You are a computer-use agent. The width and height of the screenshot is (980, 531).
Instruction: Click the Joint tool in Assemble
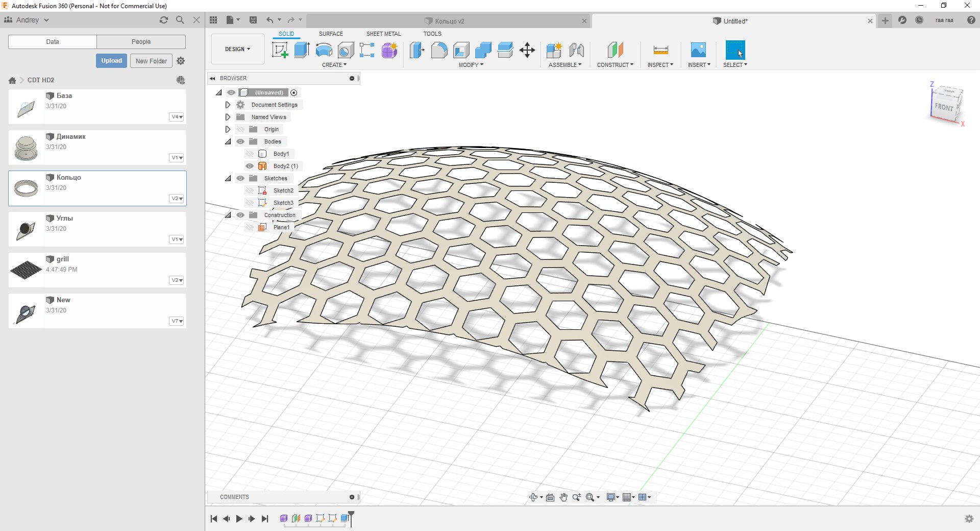pyautogui.click(x=576, y=50)
